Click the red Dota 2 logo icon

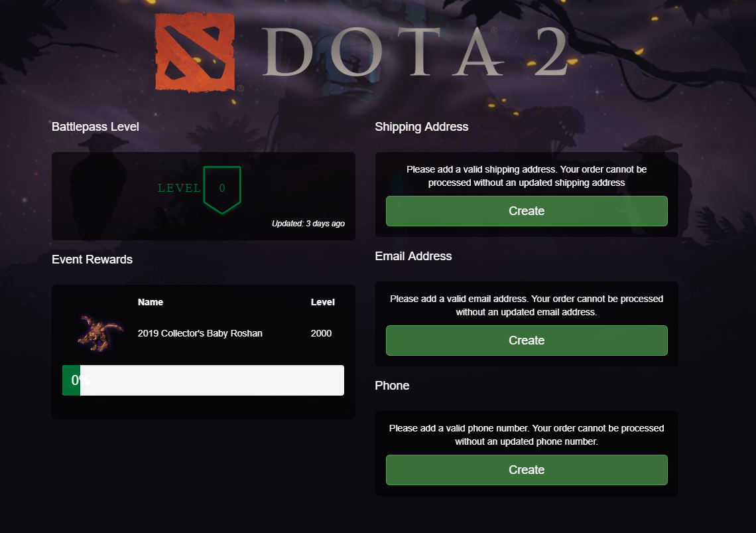coord(195,52)
